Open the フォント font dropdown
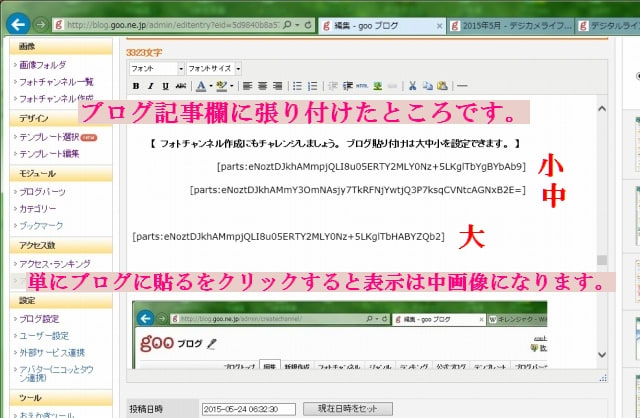This screenshot has height=418, width=640. click(x=157, y=69)
